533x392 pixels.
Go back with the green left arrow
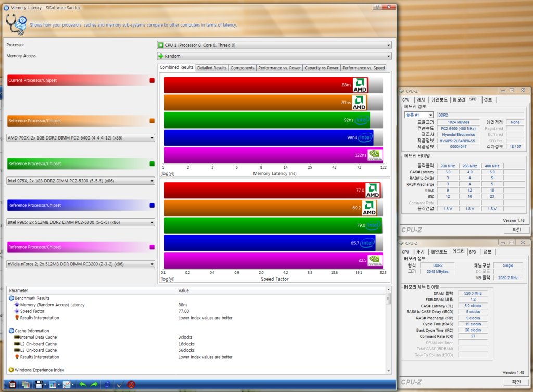pos(83,385)
